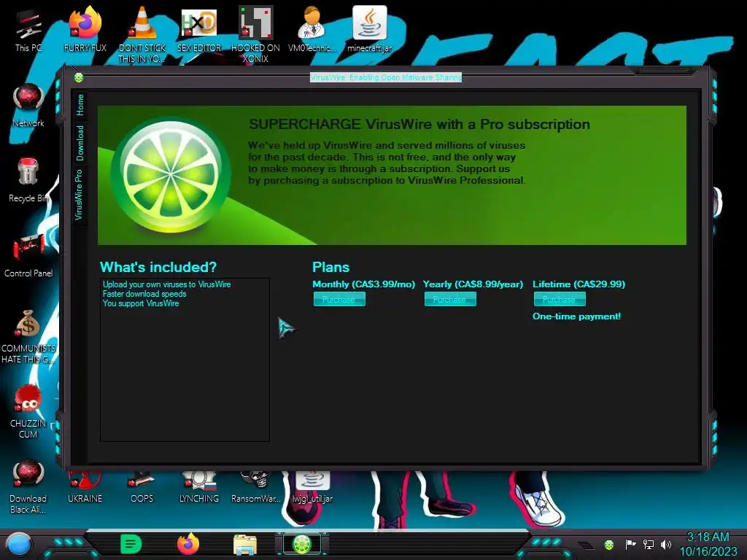The width and height of the screenshot is (747, 560).
Task: Click the 'What's included?' heading
Action: pyautogui.click(x=158, y=267)
